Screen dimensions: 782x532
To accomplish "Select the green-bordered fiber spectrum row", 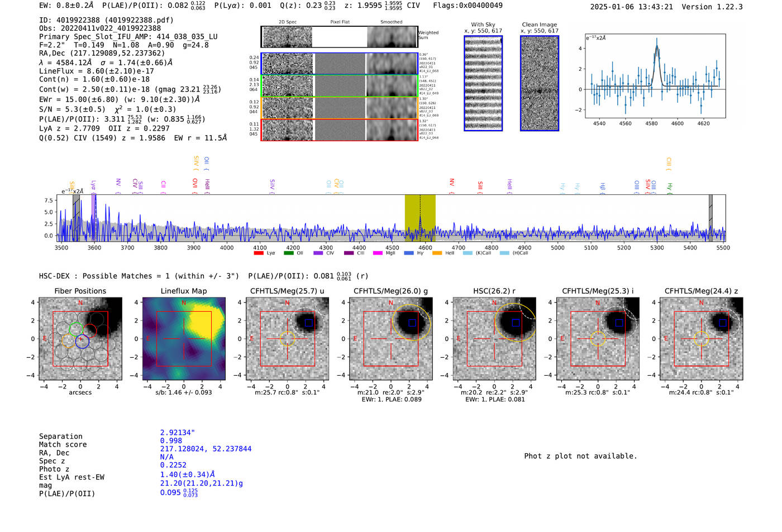I will [340, 86].
